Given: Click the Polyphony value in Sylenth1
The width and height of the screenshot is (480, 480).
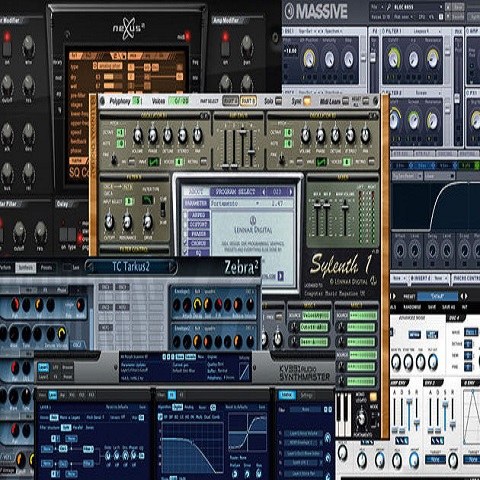Looking at the screenshot, I should (137, 101).
